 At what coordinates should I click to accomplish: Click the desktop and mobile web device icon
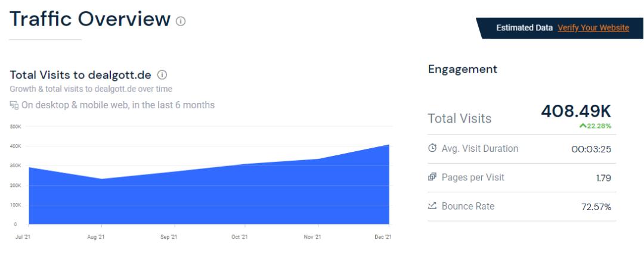coord(14,105)
